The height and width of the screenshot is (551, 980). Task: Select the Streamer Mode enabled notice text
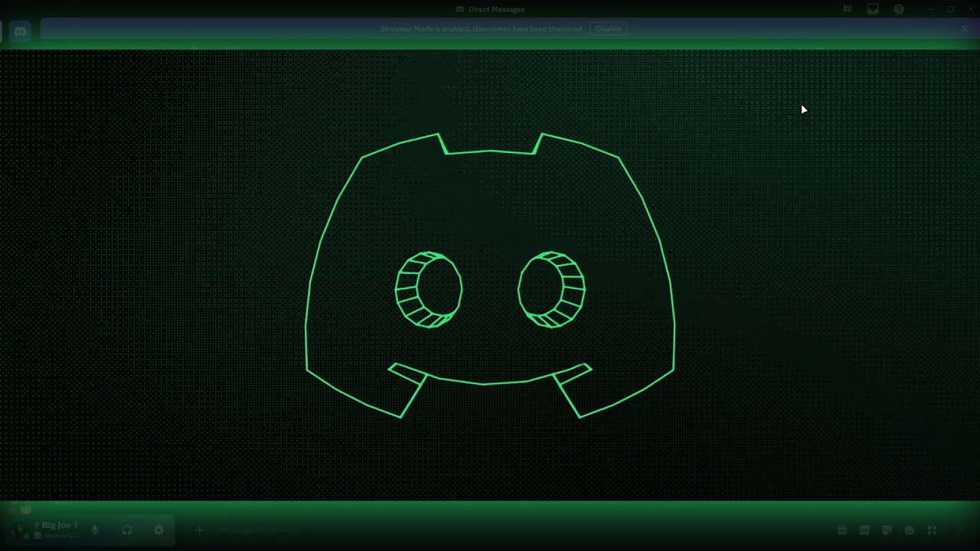tap(482, 29)
